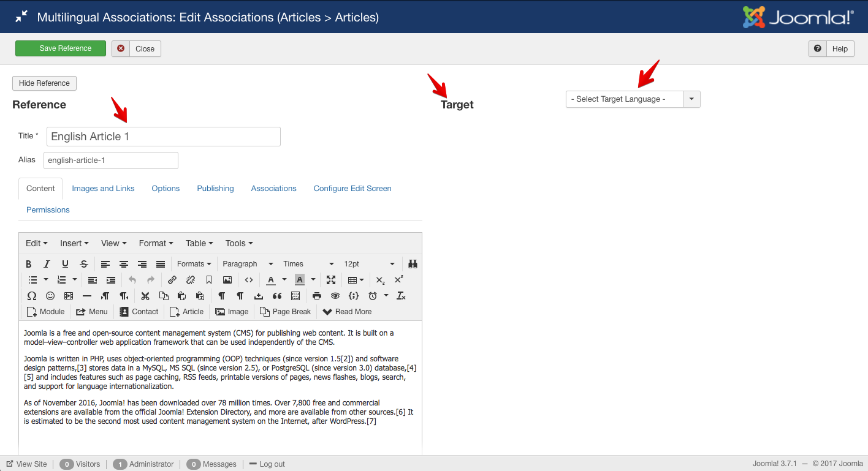Click the text color swatch button

[271, 280]
